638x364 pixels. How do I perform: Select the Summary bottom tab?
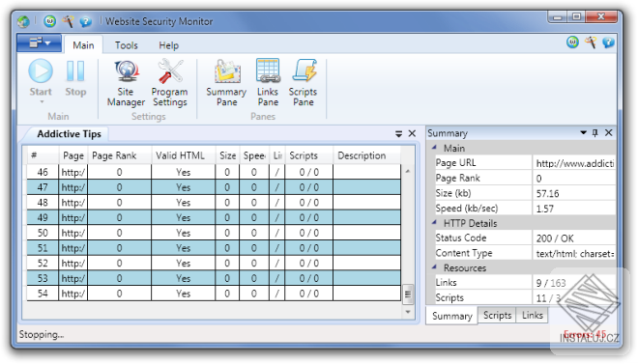click(x=452, y=316)
